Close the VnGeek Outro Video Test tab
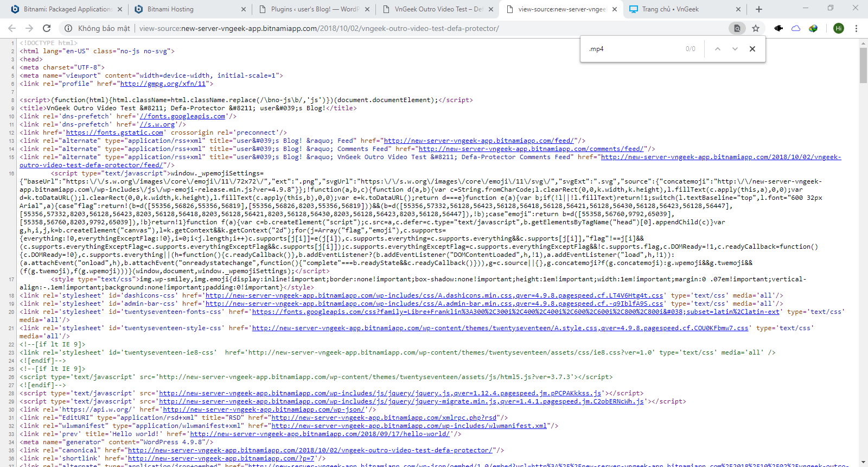The image size is (868, 467). 491,9
